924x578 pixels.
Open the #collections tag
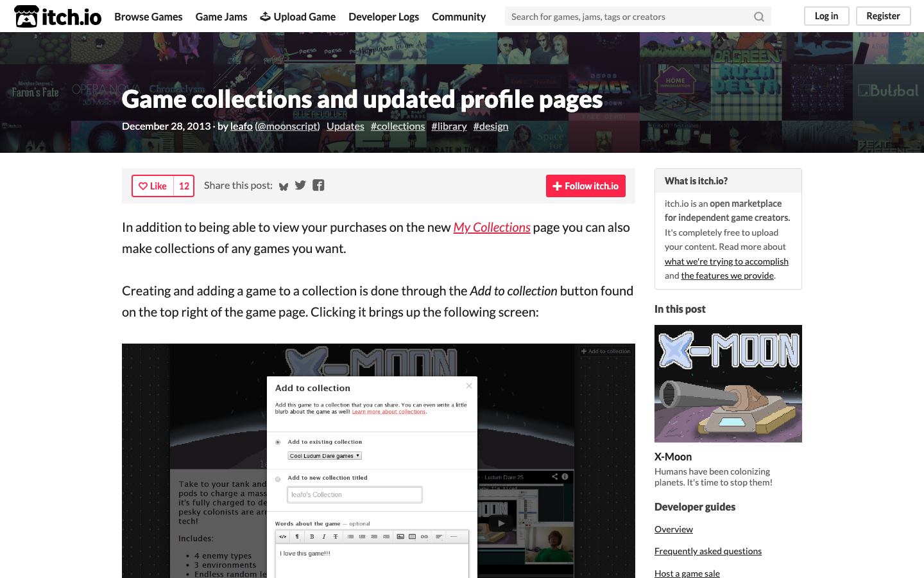398,127
